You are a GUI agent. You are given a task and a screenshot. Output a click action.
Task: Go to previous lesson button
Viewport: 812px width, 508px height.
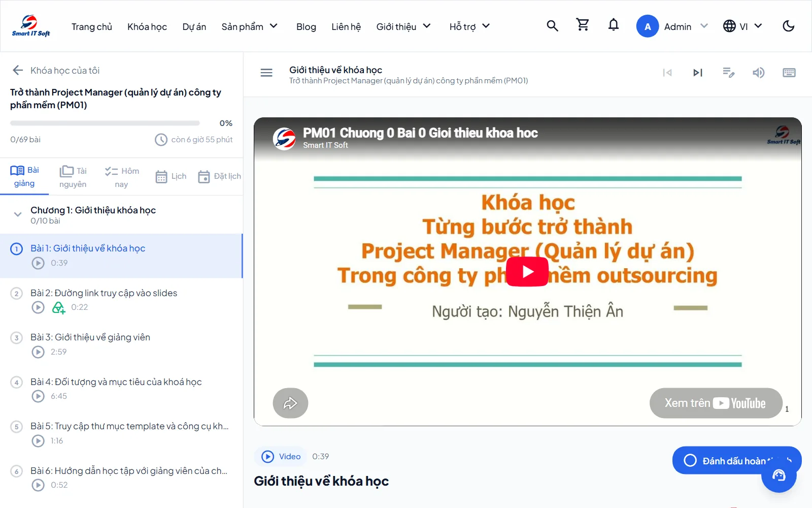point(667,73)
